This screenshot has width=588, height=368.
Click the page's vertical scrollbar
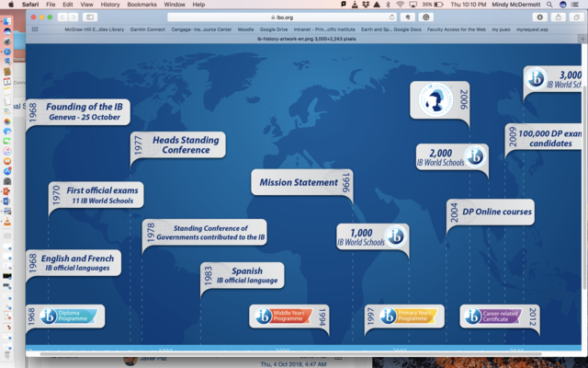[584, 188]
